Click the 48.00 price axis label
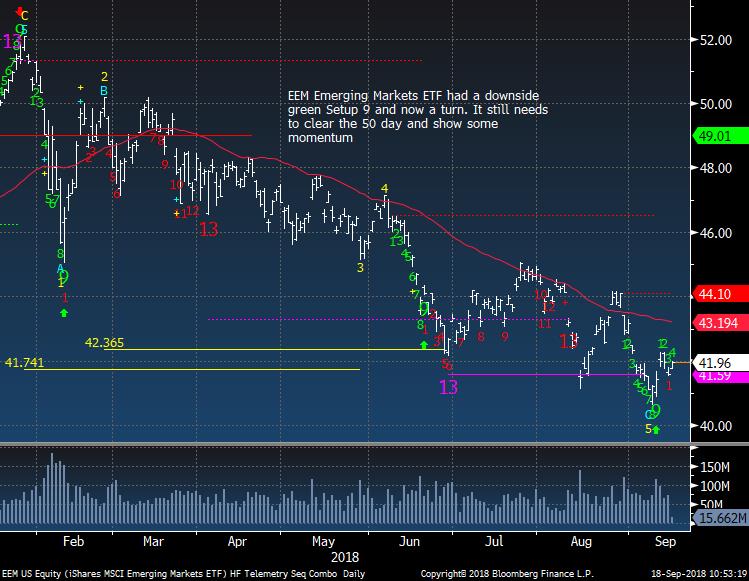Viewport: 749px width, 581px height. click(716, 168)
